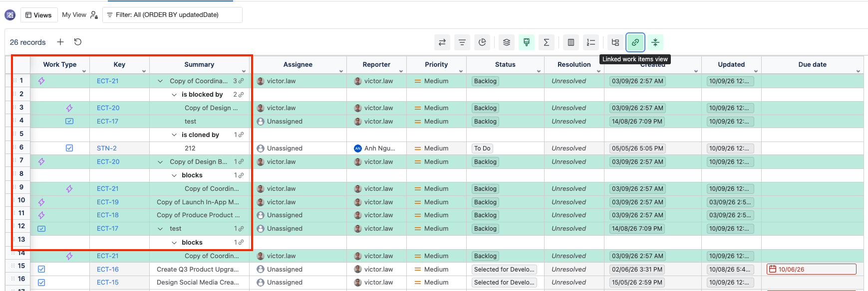Open the Priority column dropdown arrow
The width and height of the screenshot is (868, 291).
point(461,71)
